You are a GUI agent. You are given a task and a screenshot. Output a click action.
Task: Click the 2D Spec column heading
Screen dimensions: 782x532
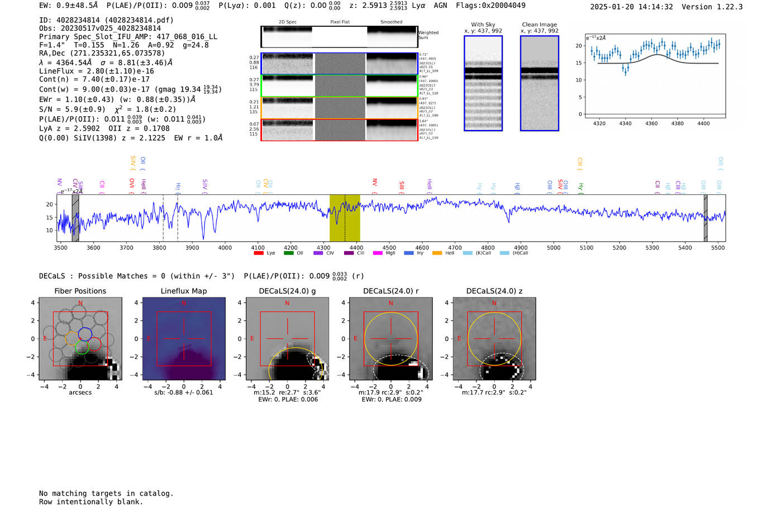click(x=288, y=22)
